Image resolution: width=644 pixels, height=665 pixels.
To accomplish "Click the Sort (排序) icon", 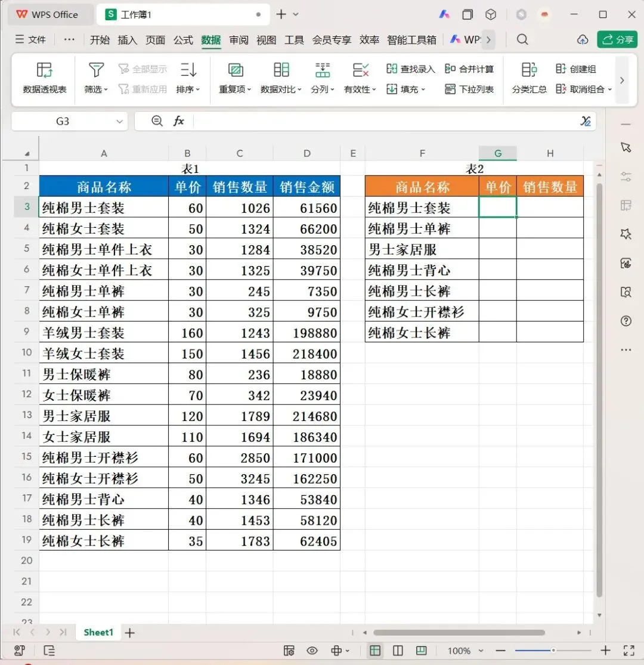I will click(188, 70).
